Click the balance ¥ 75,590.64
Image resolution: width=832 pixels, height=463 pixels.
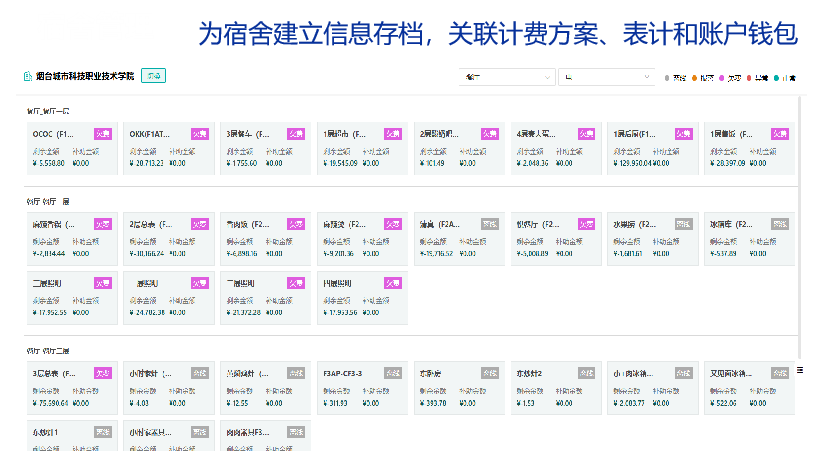50,404
